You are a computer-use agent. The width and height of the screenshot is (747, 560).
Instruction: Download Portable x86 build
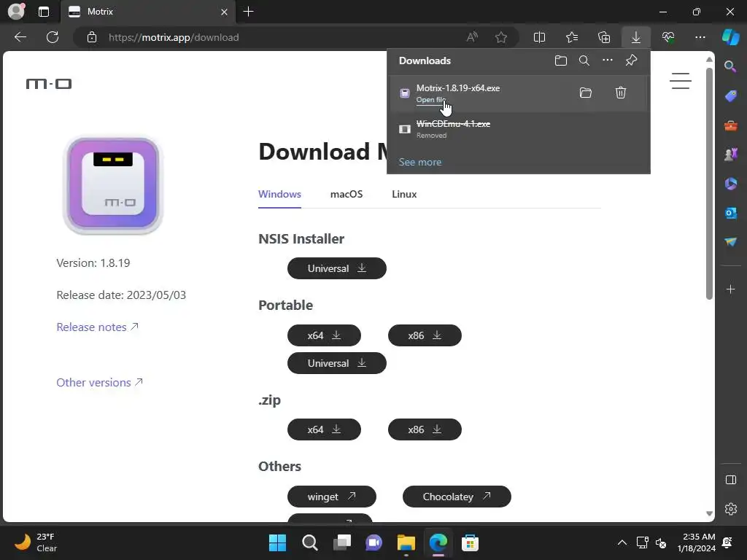click(x=425, y=335)
